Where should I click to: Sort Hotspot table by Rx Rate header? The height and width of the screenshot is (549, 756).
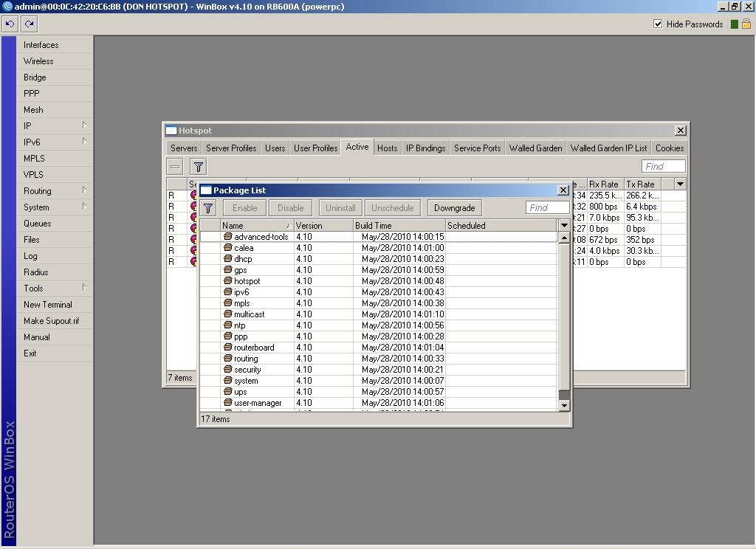(605, 184)
